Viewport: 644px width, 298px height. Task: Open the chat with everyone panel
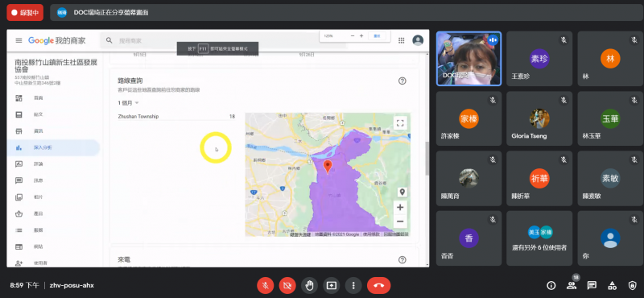592,285
